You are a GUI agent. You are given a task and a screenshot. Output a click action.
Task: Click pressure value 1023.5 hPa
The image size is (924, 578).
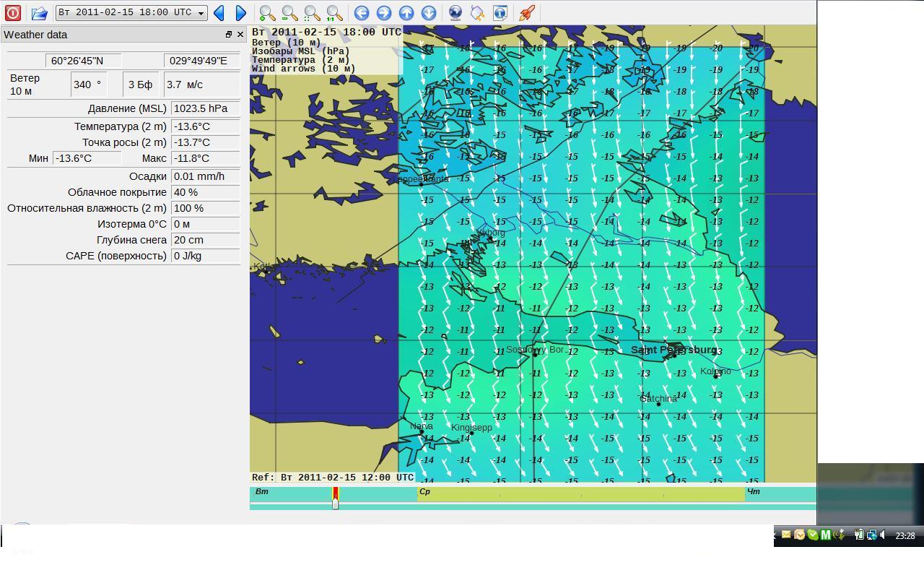coord(205,108)
